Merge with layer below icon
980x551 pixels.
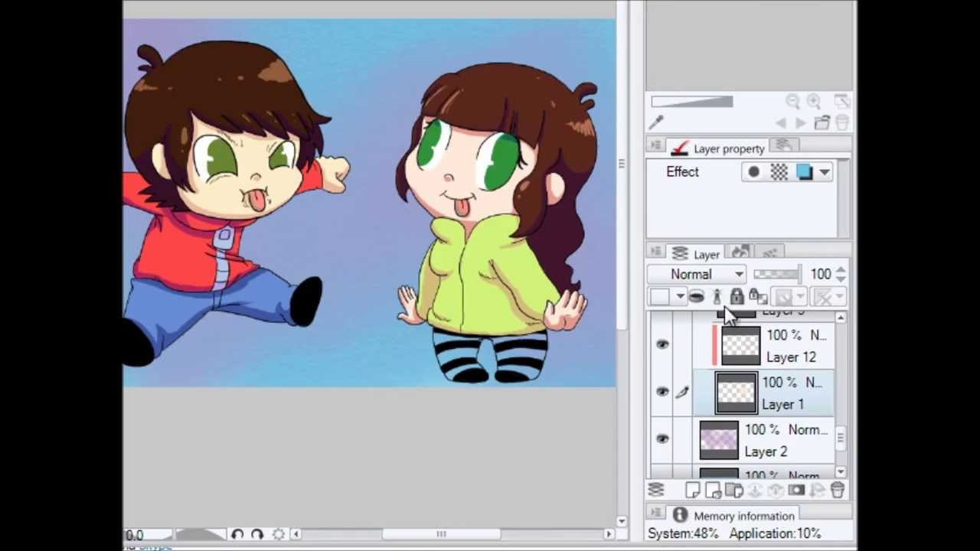point(775,491)
